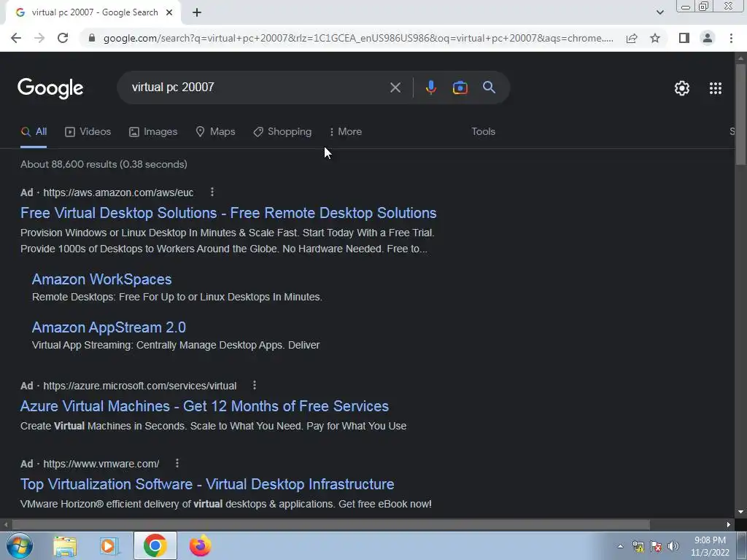
Task: Click the browser forward arrow
Action: click(x=39, y=38)
